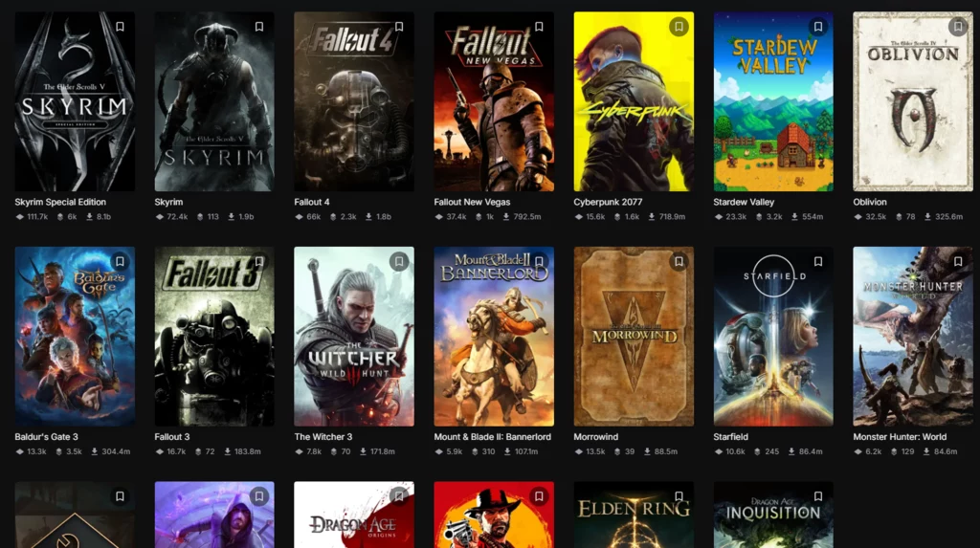Screen dimensions: 980x548
Task: Click the Fallout 3 title link
Action: (172, 437)
